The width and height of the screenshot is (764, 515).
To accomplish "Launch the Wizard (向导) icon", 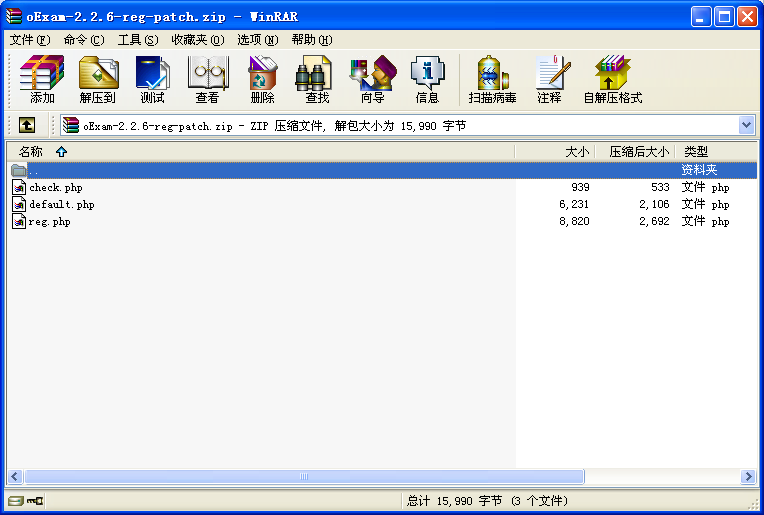I will tap(373, 79).
